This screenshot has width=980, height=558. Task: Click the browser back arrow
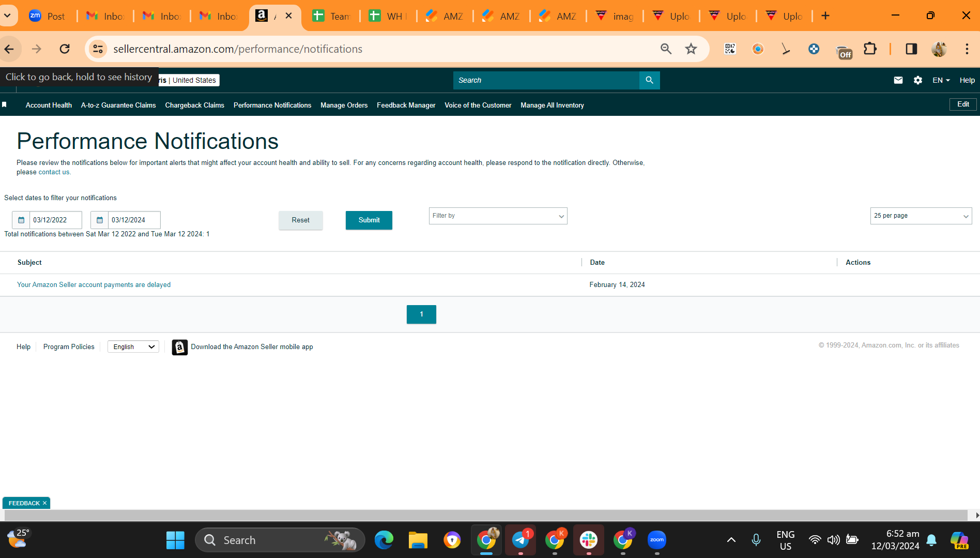[x=9, y=49]
